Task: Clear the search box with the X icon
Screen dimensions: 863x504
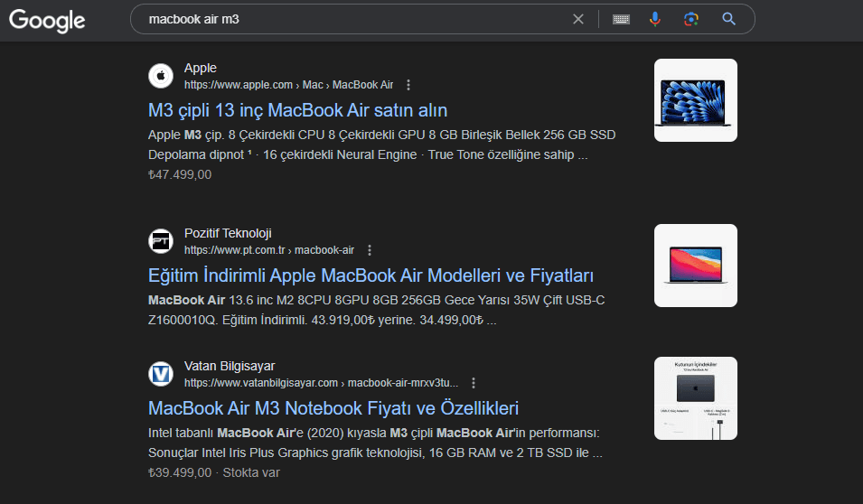Action: pyautogui.click(x=578, y=19)
